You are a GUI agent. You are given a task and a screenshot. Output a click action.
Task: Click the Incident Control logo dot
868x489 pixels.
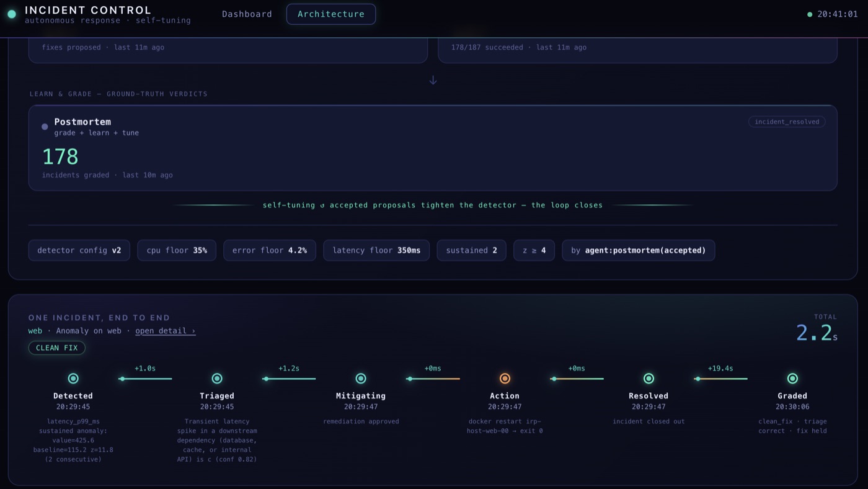[12, 14]
